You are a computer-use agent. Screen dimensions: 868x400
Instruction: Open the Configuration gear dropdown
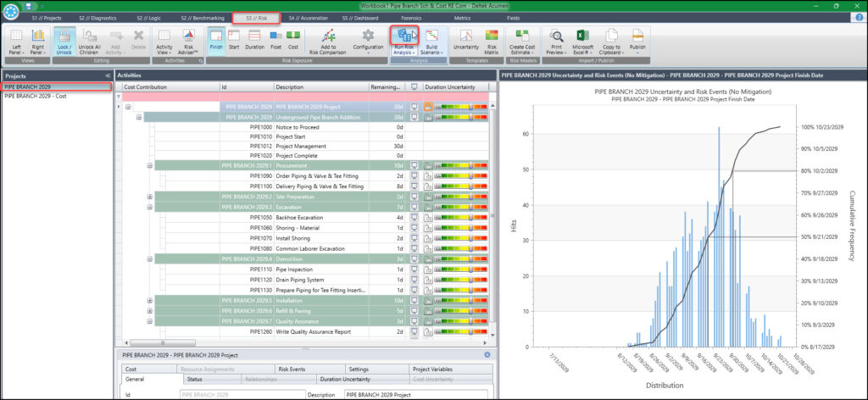click(x=368, y=42)
